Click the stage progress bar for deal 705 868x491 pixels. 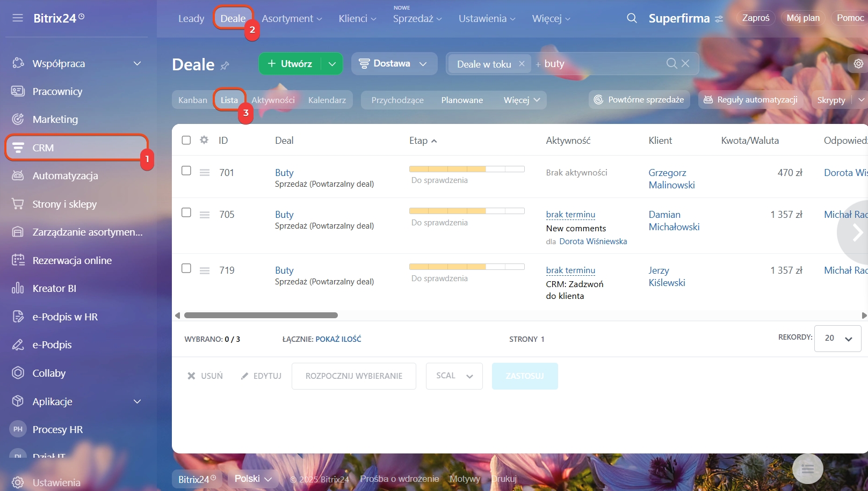pos(467,211)
